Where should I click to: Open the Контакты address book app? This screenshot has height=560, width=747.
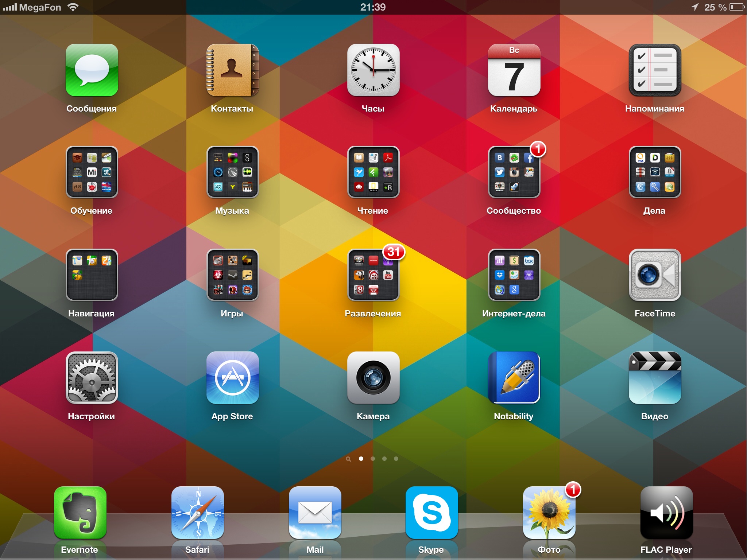[x=232, y=70]
